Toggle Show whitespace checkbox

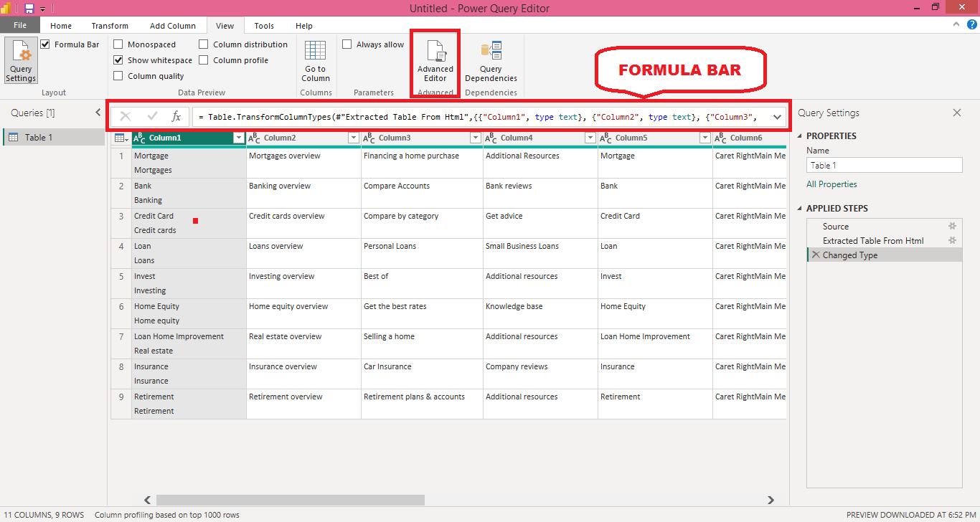point(118,60)
